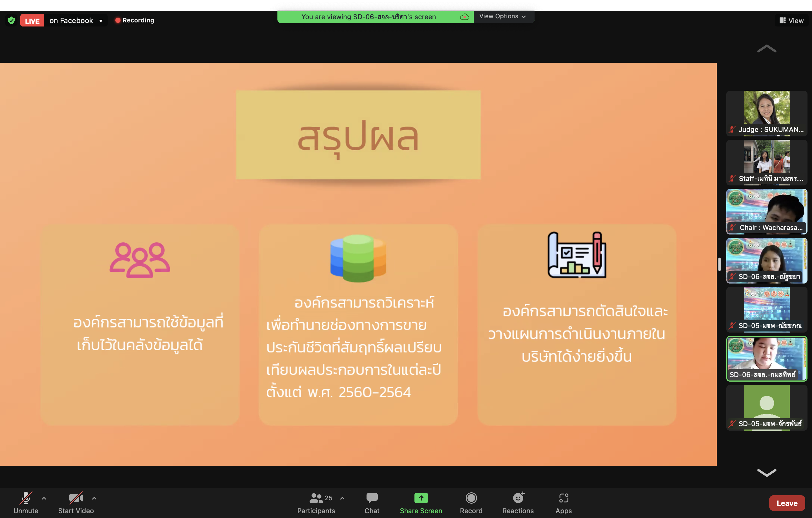Click the muted mic icon on Judge tile

(x=732, y=130)
